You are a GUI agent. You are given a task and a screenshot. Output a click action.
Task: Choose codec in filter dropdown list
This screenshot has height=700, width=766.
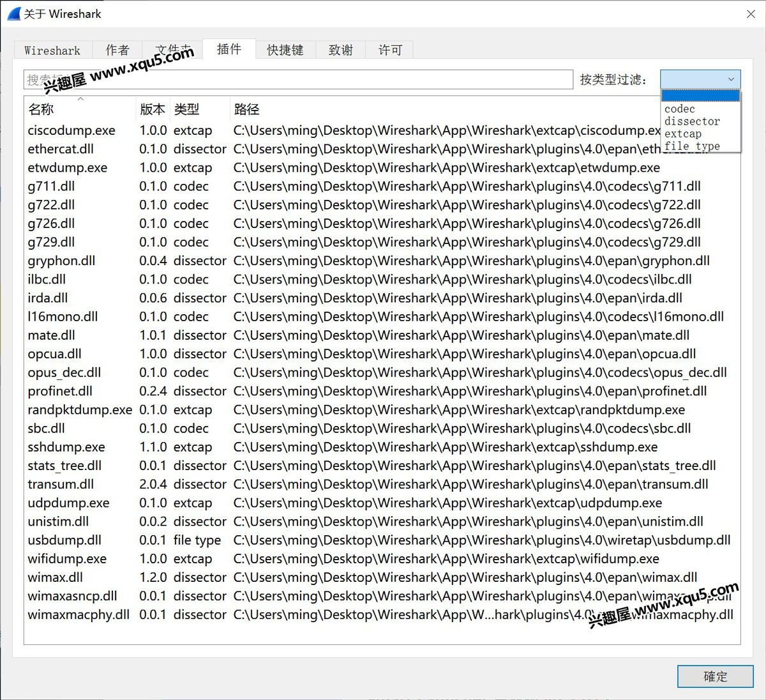(700, 109)
